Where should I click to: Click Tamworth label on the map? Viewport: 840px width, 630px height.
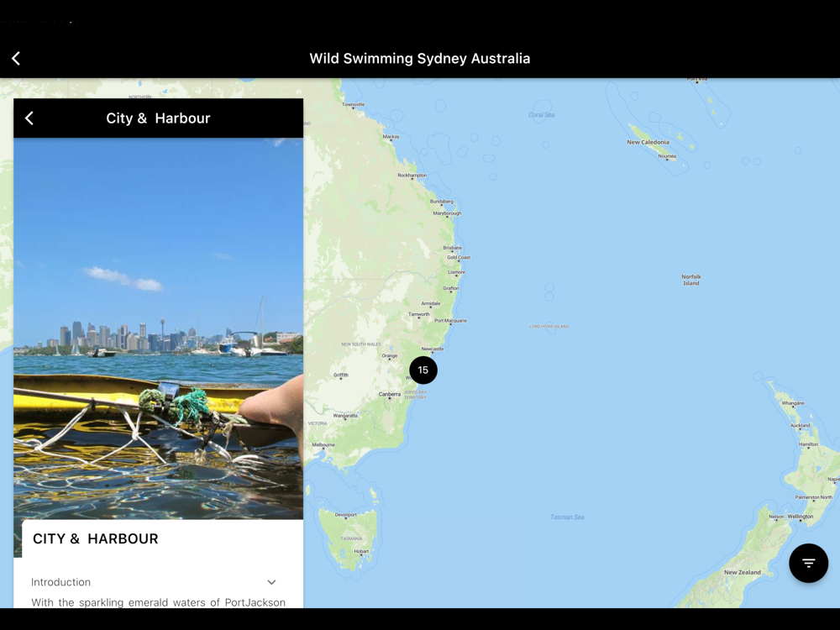coord(419,314)
